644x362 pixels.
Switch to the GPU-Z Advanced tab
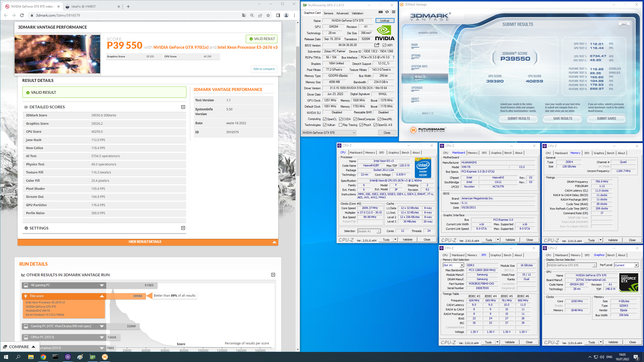tap(342, 13)
